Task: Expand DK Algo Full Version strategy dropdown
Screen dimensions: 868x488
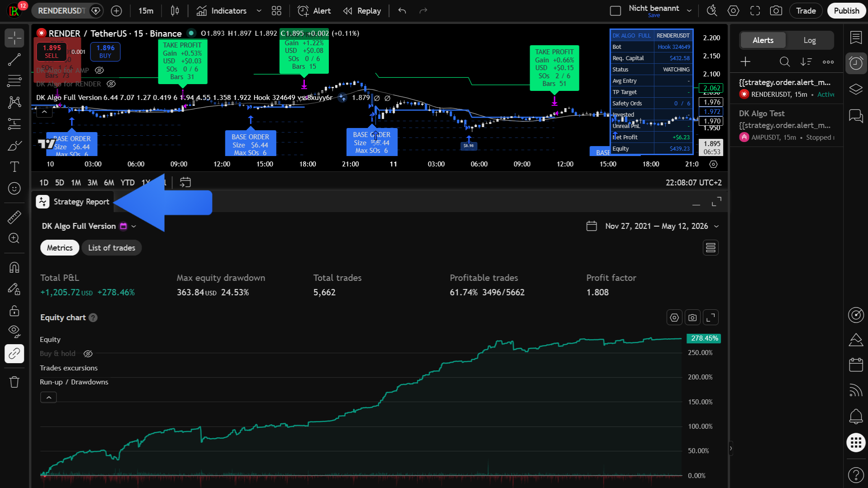Action: pos(134,226)
